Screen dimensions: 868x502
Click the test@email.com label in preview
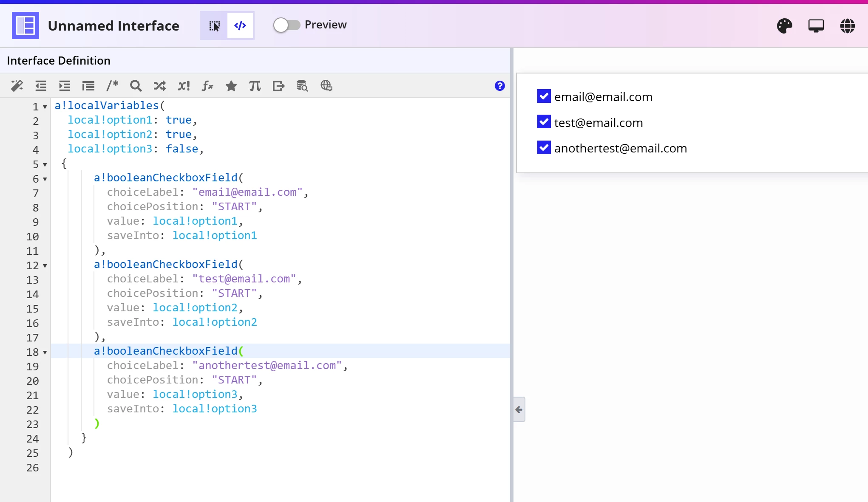[x=599, y=123]
